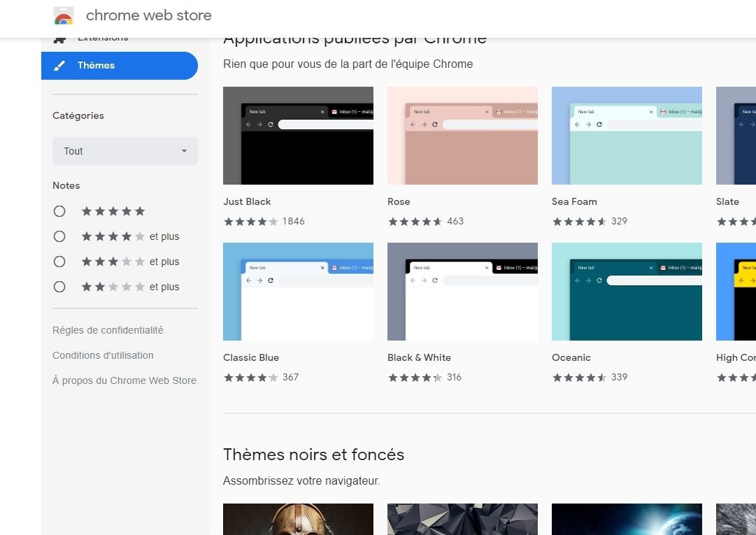Open the planet in space theme thumbnail

627,519
